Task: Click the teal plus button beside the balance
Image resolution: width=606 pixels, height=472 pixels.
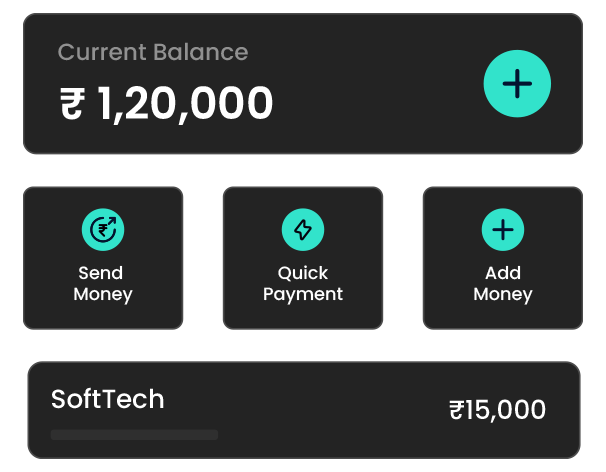Action: coord(517,83)
